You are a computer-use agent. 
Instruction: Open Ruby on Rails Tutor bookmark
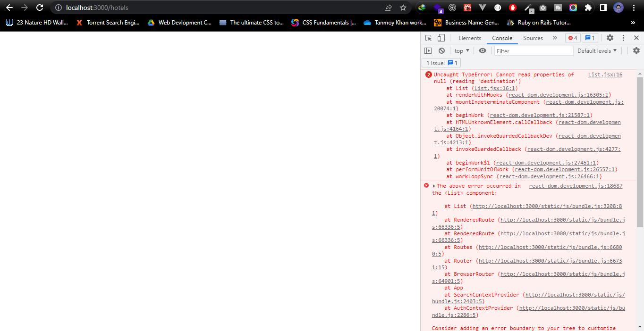click(x=539, y=22)
